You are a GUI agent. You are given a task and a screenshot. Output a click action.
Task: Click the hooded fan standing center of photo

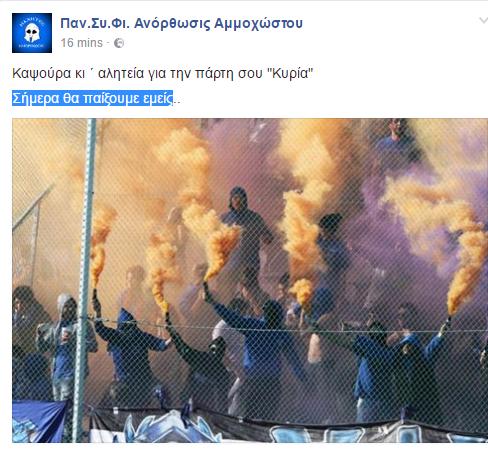(246, 233)
